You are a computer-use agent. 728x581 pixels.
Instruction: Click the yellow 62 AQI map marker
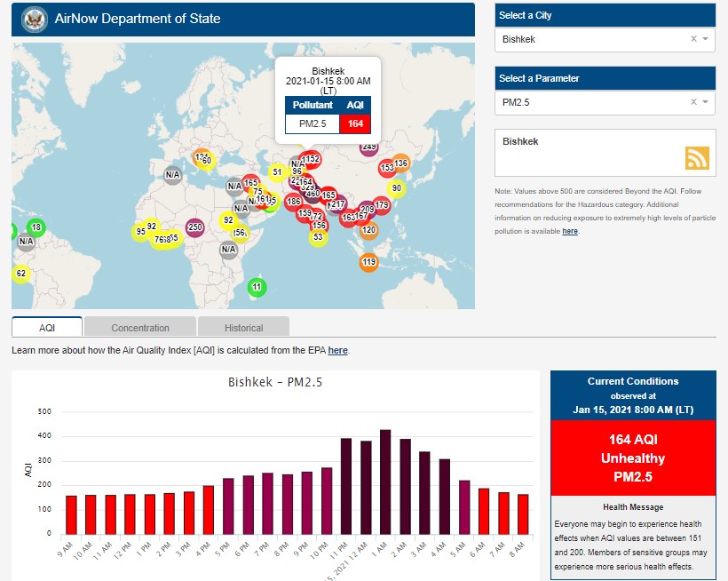[21, 274]
